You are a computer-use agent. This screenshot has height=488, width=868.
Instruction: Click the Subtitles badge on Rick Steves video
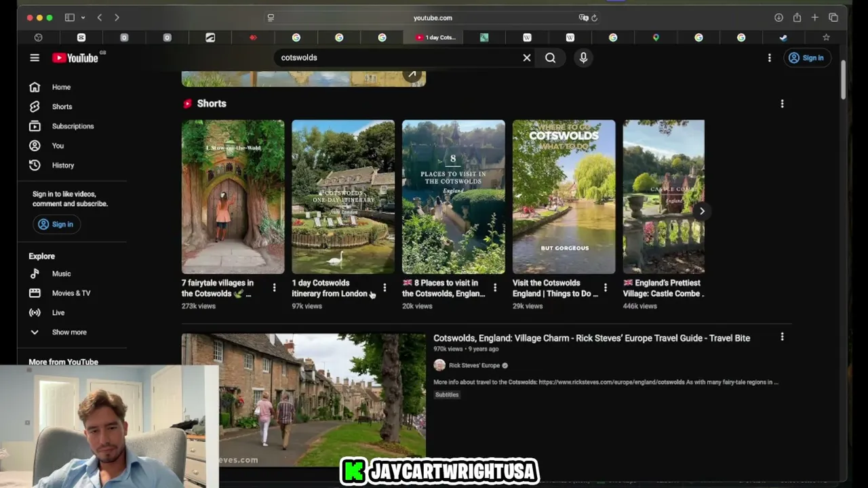pos(447,394)
